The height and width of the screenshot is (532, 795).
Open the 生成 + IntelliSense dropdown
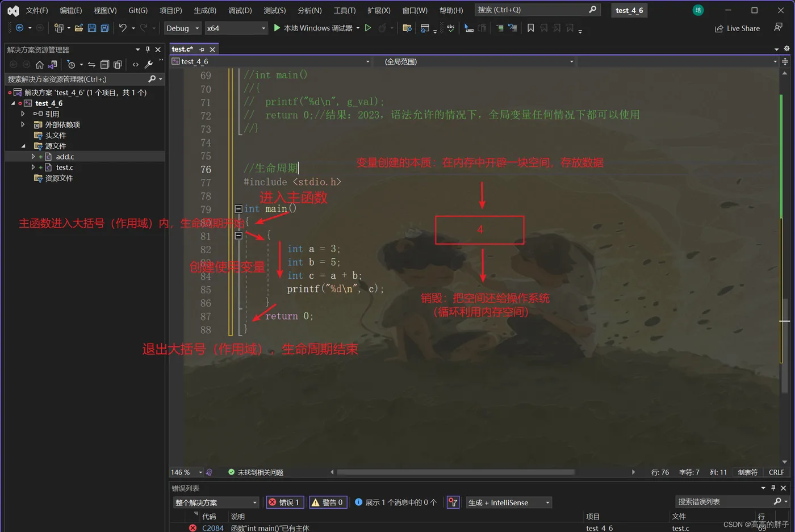point(509,502)
